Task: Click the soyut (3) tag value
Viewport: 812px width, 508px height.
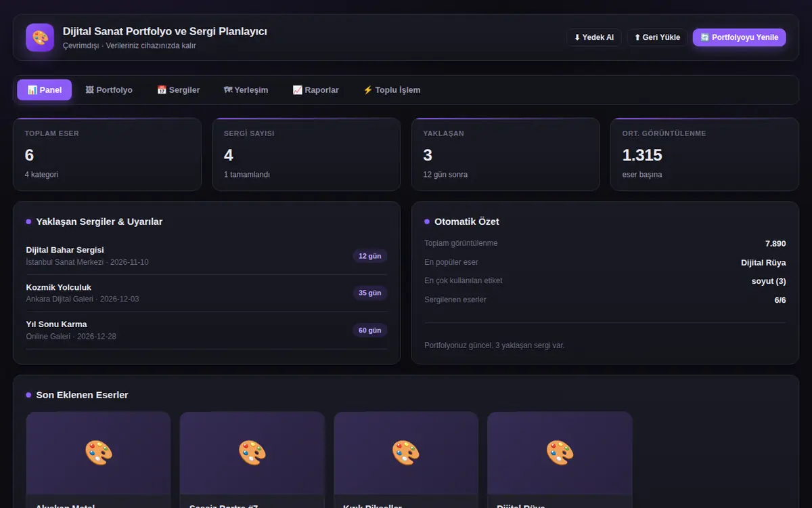Action: pos(769,281)
